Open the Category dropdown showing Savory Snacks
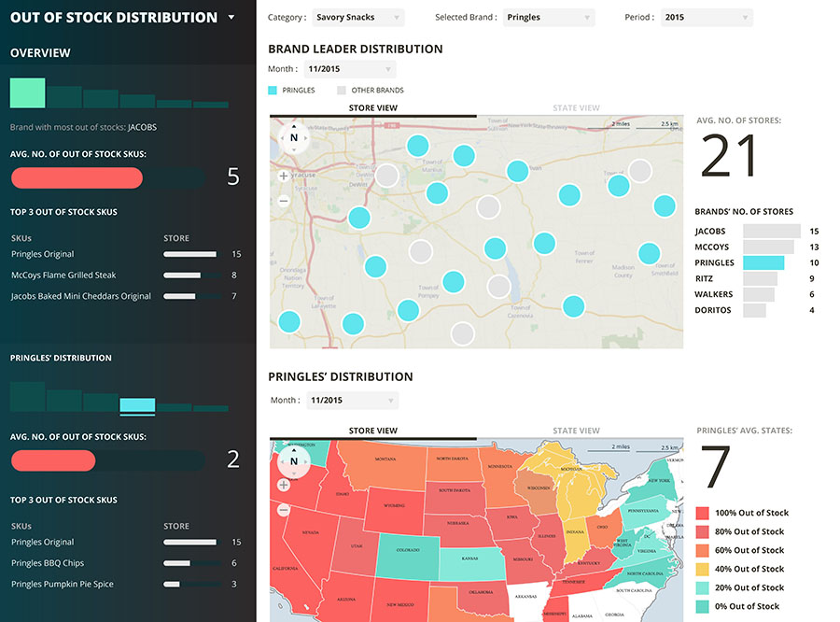The width and height of the screenshot is (840, 622). [357, 17]
